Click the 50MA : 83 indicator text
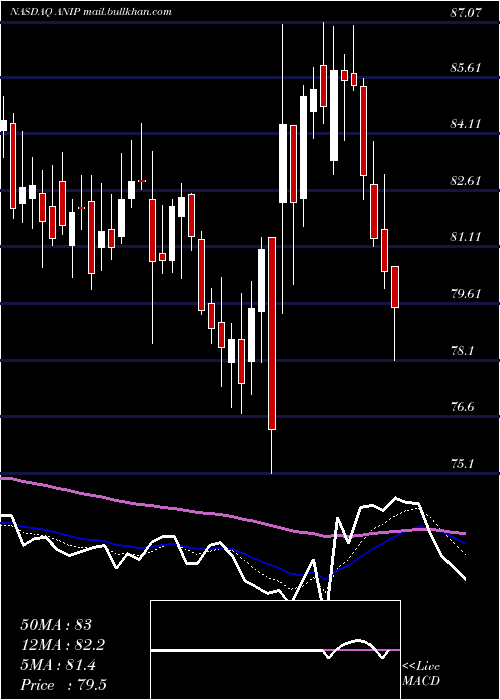Viewport: 500px width, 700px height. click(x=56, y=625)
